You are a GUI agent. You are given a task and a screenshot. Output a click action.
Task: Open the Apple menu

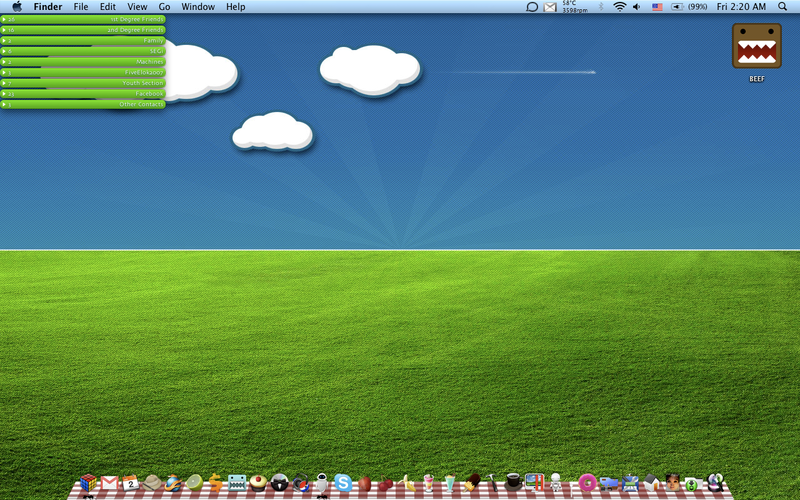pos(17,7)
